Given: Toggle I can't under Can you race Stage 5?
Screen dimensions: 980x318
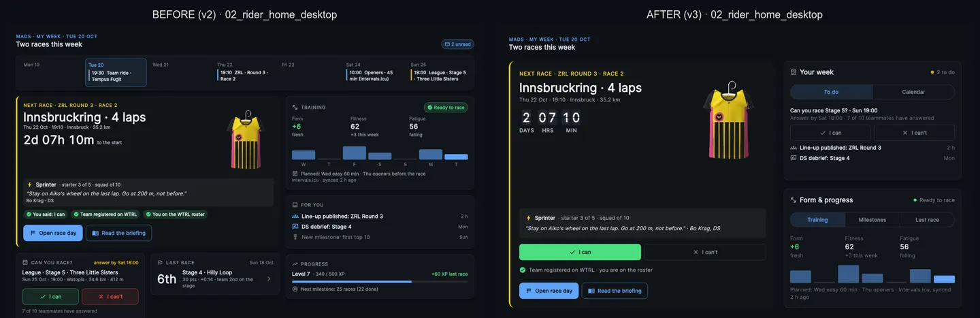Looking at the screenshot, I should pos(914,133).
